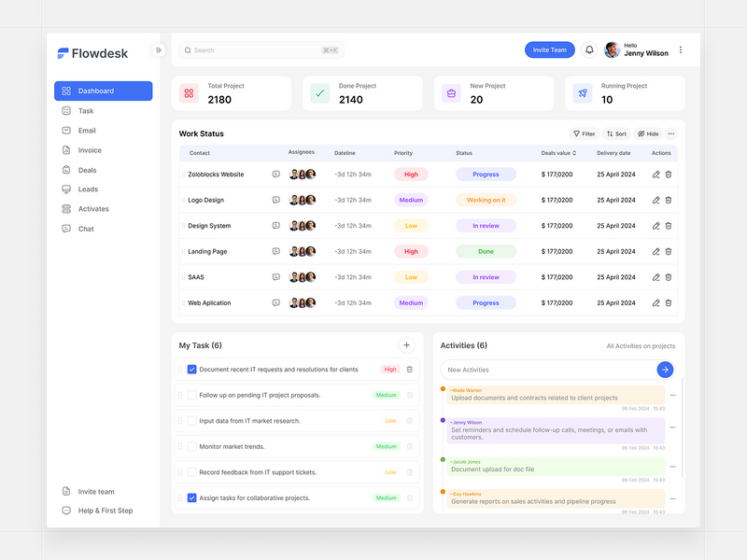Check the Input data from IT market research task
Image resolution: width=747 pixels, height=560 pixels.
[x=192, y=421]
